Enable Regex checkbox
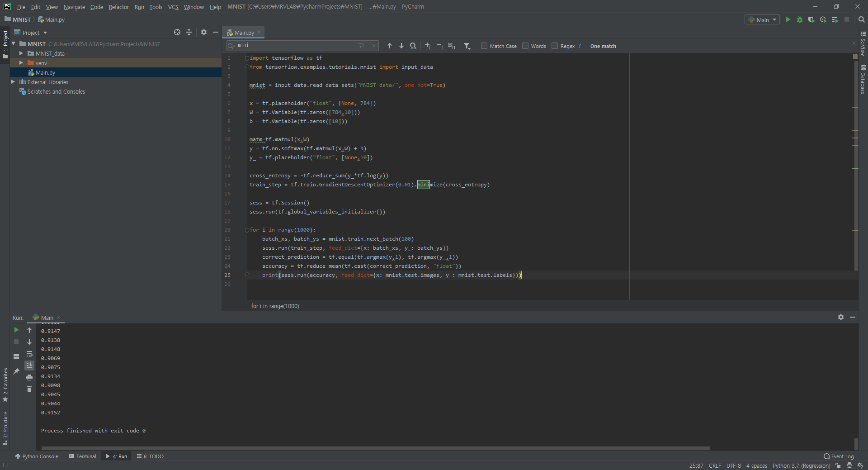 pyautogui.click(x=555, y=46)
